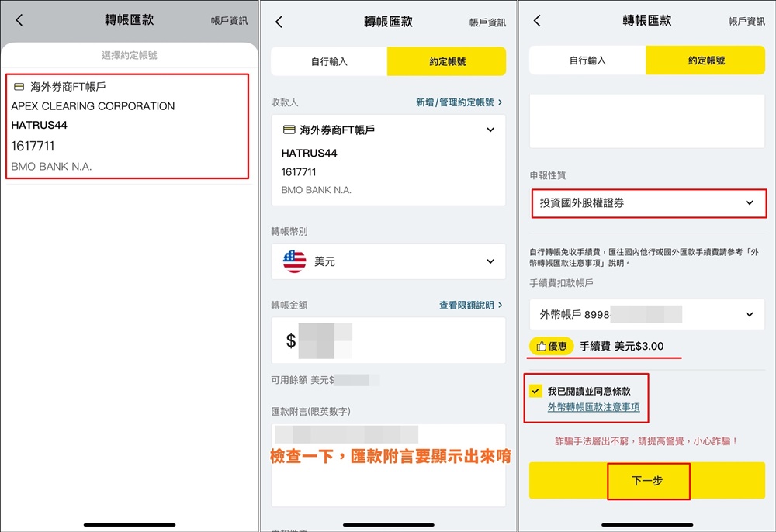
Task: Tap back arrow on the middle screen
Action: point(279,22)
